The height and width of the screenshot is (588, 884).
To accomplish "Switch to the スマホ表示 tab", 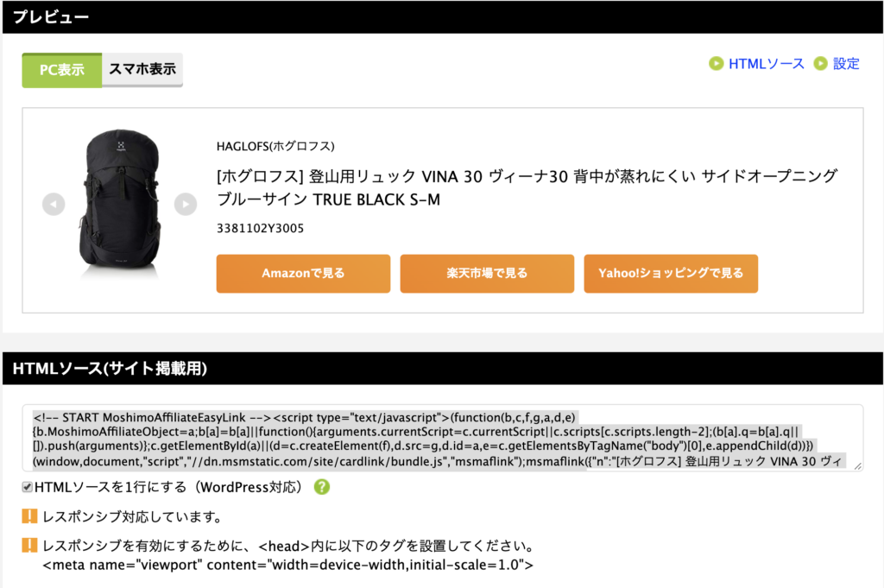I will pos(142,69).
